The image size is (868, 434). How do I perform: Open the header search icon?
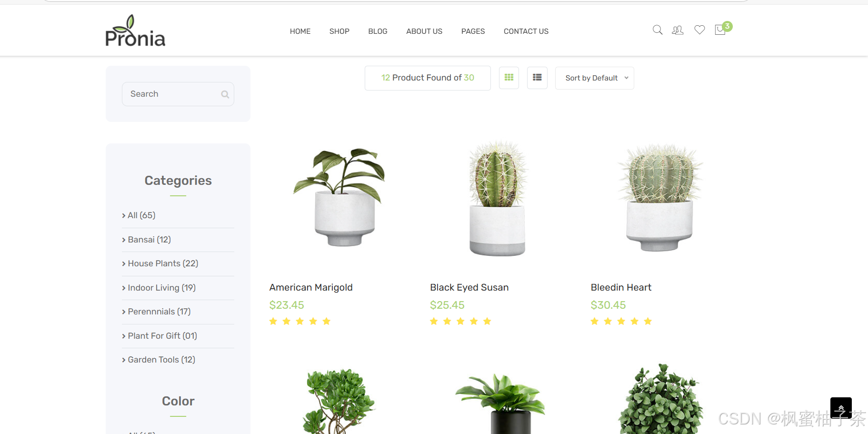tap(658, 30)
